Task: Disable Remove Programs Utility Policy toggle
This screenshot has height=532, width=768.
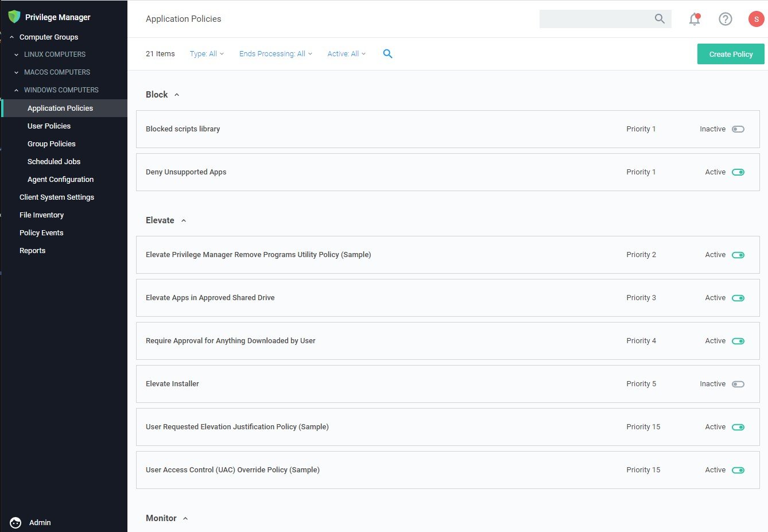Action: [738, 255]
